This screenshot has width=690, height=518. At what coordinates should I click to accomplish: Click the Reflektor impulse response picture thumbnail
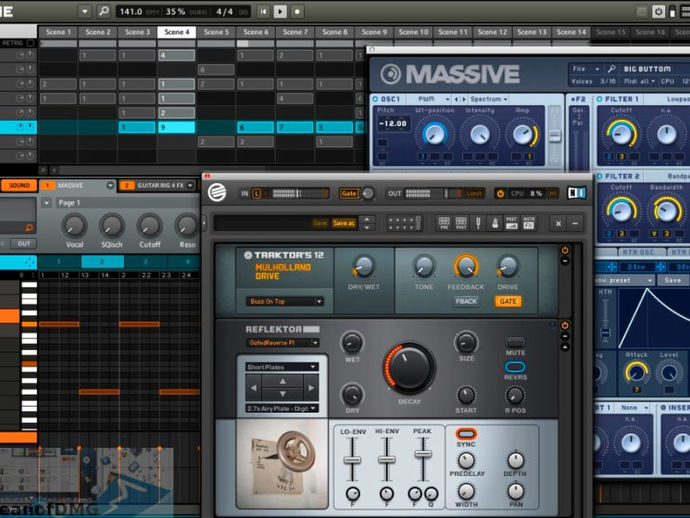pyautogui.click(x=282, y=463)
